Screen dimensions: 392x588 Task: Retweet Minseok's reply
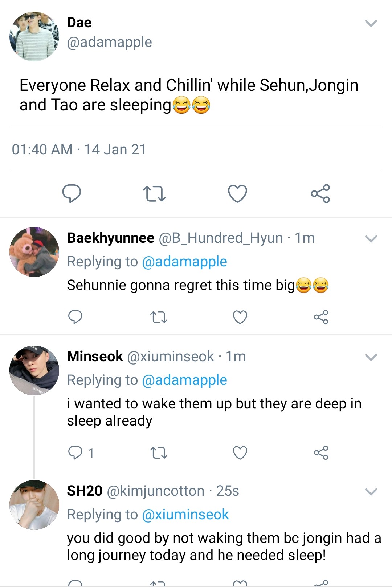click(159, 453)
